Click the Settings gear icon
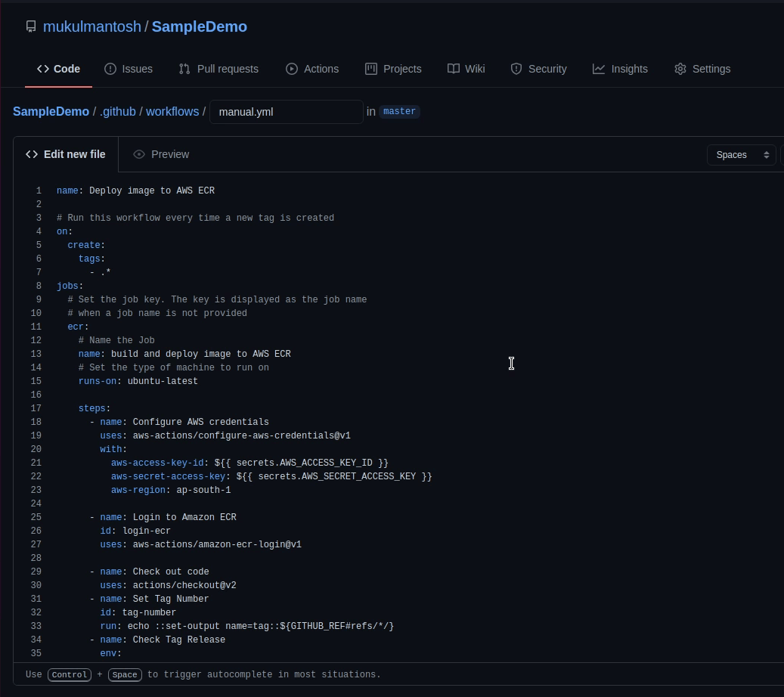Screen dimensions: 784x697 coord(680,69)
